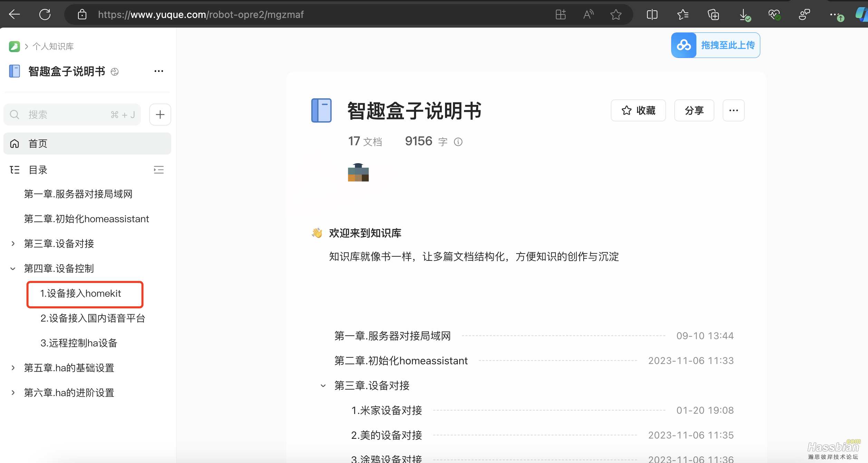Open 2.设备接入国内语音平台 document
The height and width of the screenshot is (463, 868).
click(x=93, y=318)
